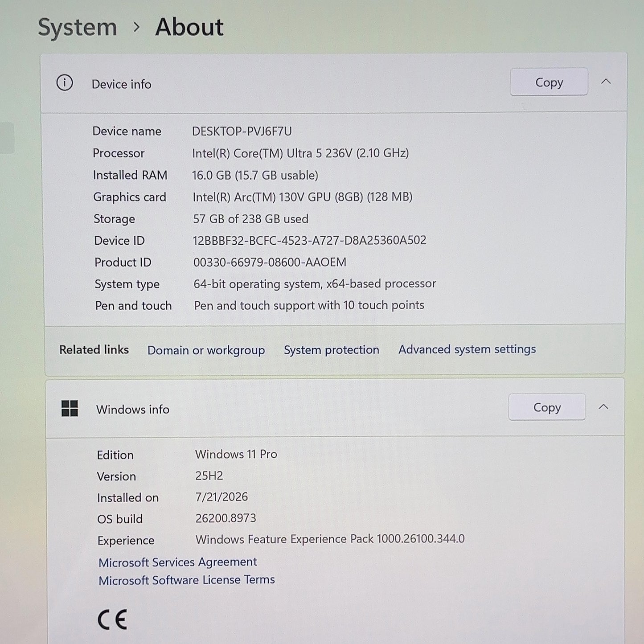Image resolution: width=644 pixels, height=644 pixels.
Task: Open Domain or workgroup link
Action: tap(206, 350)
